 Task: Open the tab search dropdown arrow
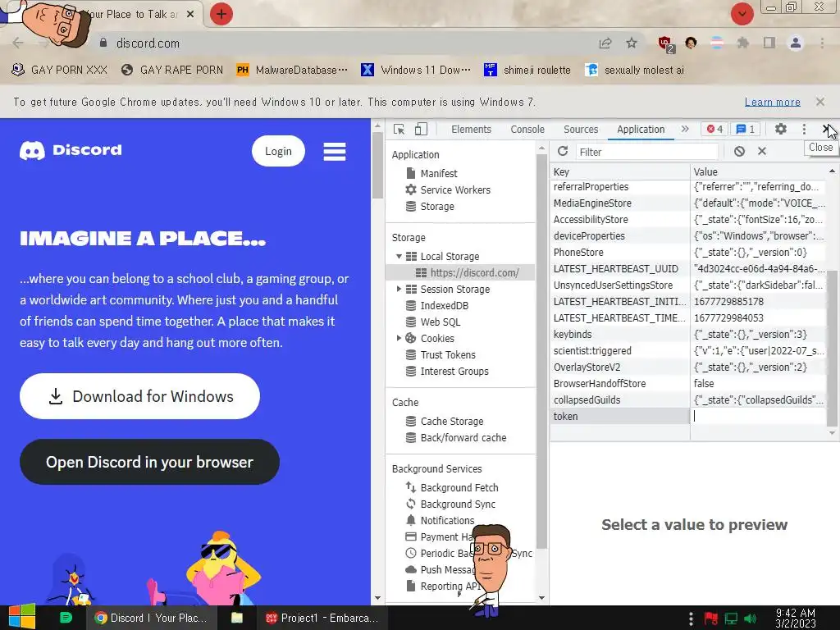click(x=742, y=14)
